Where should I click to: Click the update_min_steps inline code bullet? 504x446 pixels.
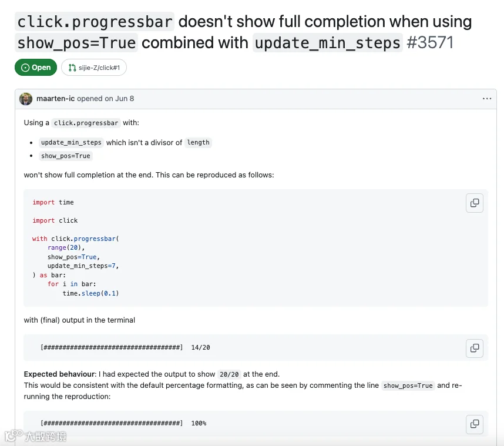coord(71,142)
